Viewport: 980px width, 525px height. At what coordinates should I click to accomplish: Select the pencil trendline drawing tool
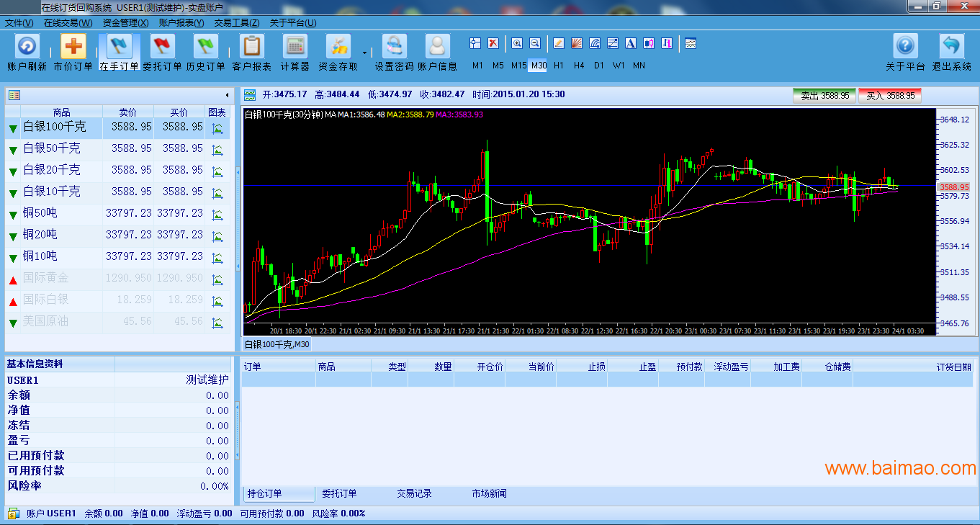[558, 43]
